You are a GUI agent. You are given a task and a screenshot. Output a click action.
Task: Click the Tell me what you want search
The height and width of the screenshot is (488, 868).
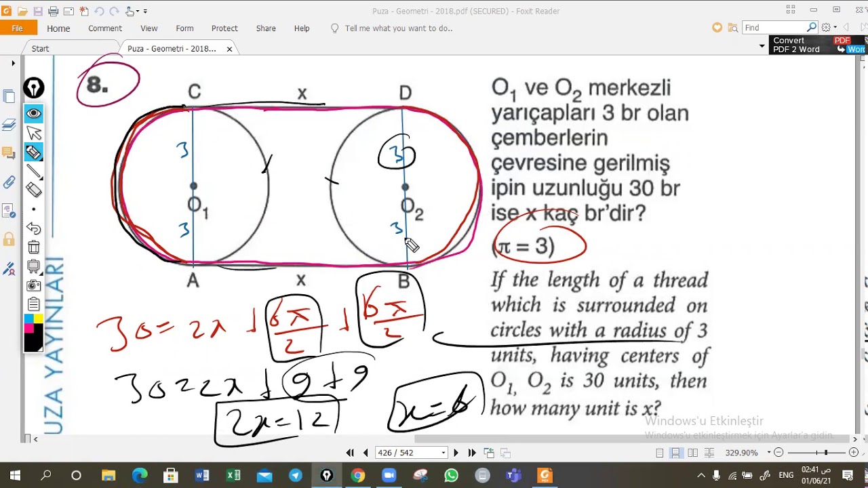coord(398,28)
